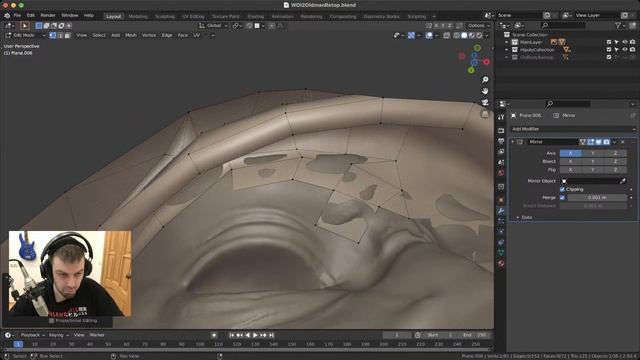Open the Physics properties tab icon

(501, 232)
